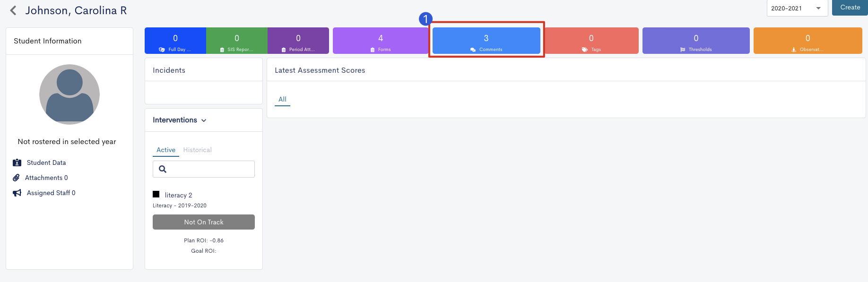Viewport: 868px width, 282px height.
Task: Go back using the left arrow icon
Action: coord(13,10)
